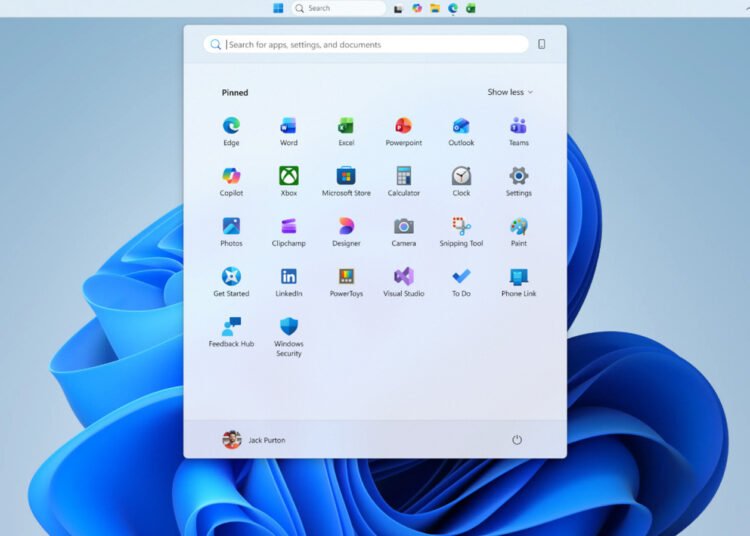The height and width of the screenshot is (536, 750).
Task: Open Settings from pinned apps
Action: click(518, 181)
